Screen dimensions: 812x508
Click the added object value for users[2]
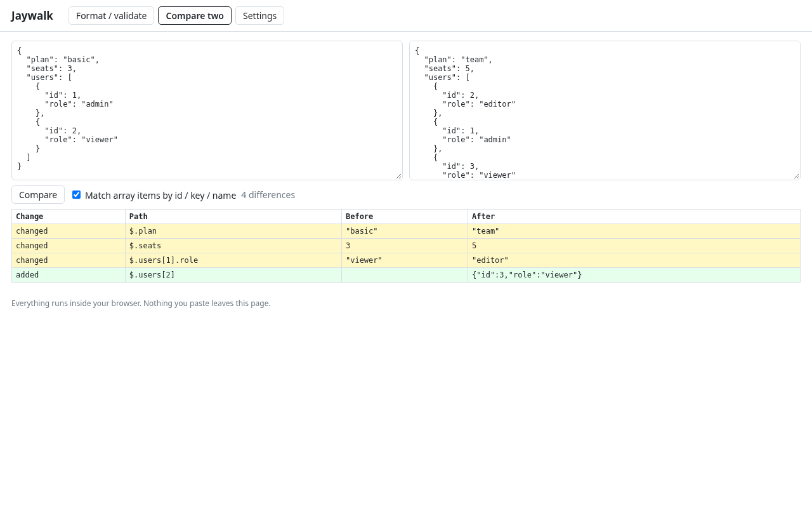click(x=634, y=275)
